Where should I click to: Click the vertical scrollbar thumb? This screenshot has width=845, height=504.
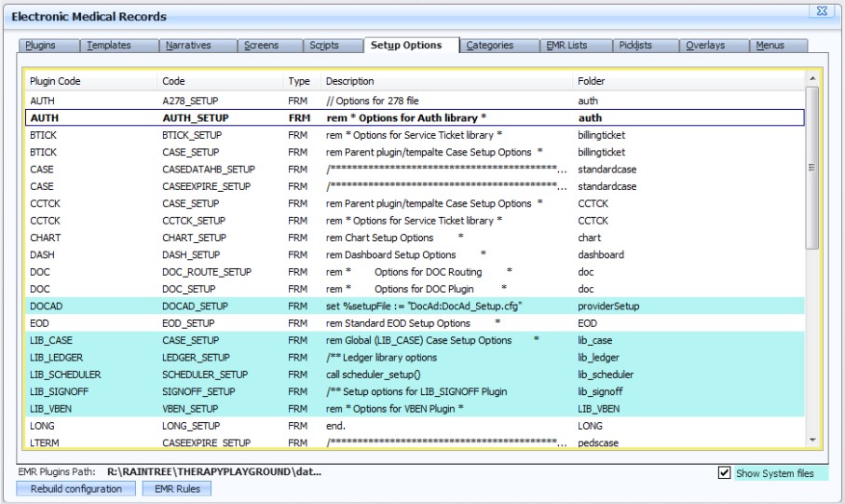click(812, 167)
